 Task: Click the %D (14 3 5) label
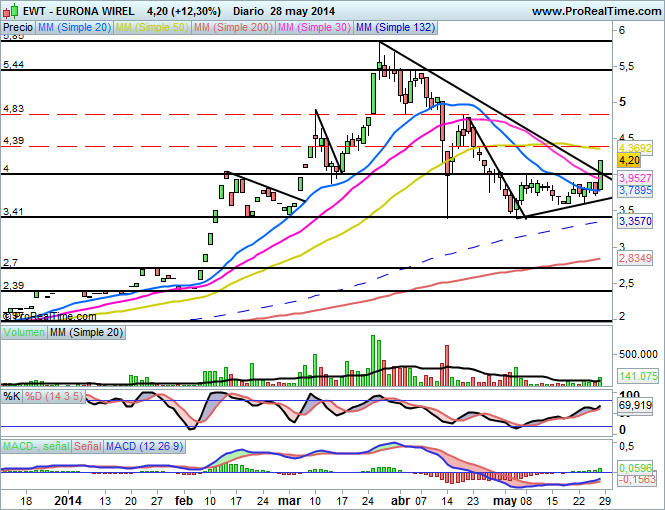pos(53,397)
